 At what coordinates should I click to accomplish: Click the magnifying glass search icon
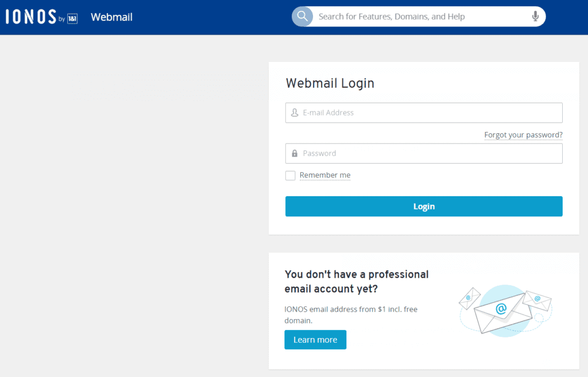click(302, 17)
